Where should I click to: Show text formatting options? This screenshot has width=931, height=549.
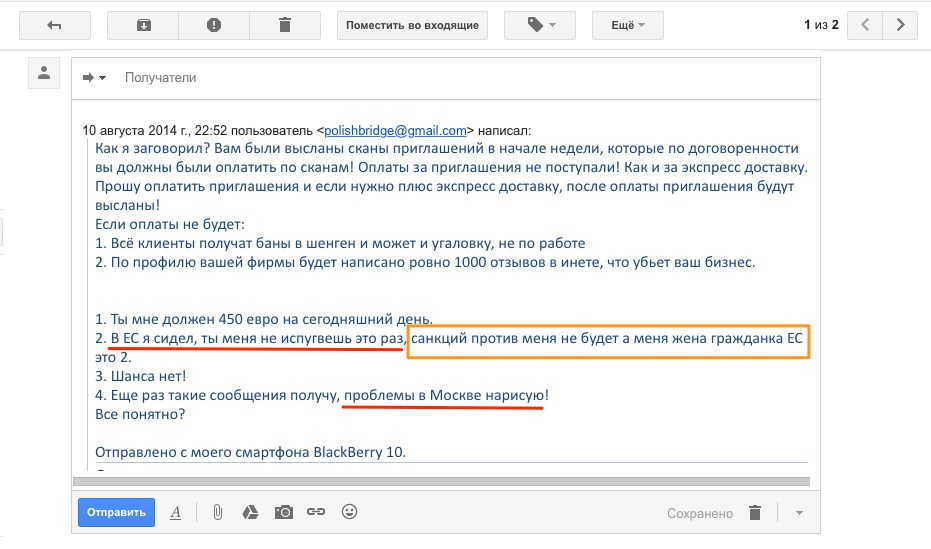175,512
